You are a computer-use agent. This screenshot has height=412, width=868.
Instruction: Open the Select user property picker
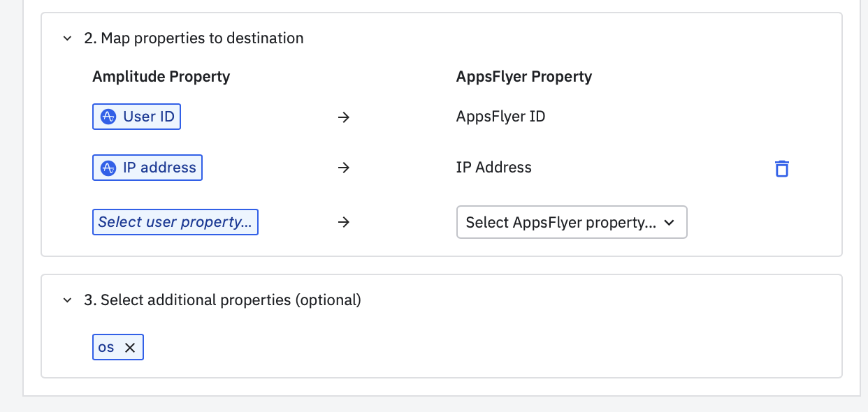175,222
